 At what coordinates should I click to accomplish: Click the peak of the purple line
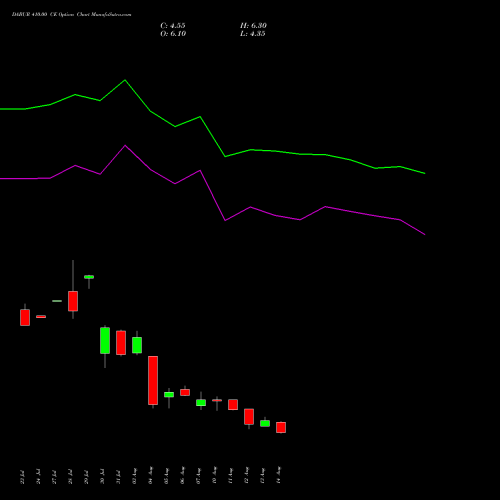coord(125,145)
